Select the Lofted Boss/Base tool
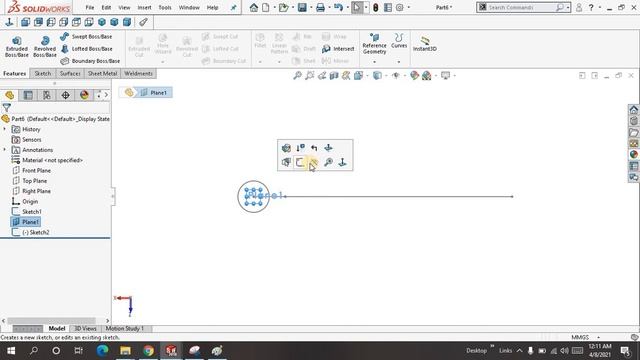The height and width of the screenshot is (360, 640). click(x=86, y=49)
